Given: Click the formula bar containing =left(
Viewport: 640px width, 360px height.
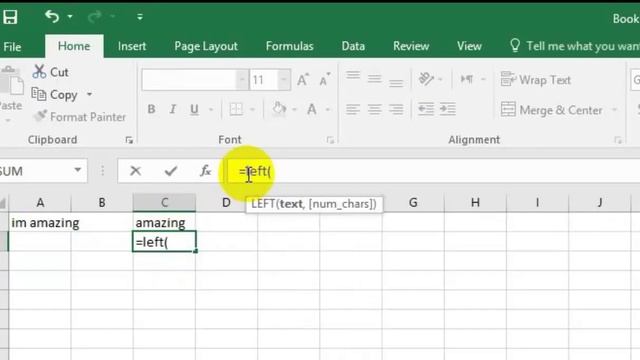Looking at the screenshot, I should [433, 171].
